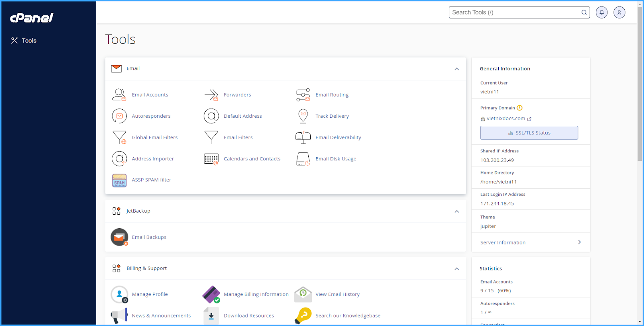Open the Track Delivery link text

click(332, 116)
